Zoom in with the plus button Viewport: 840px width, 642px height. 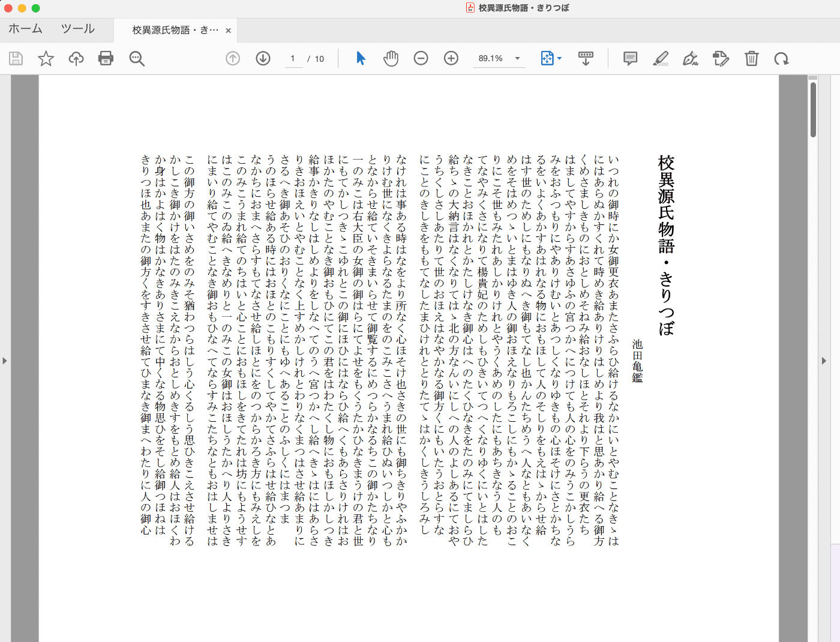coord(451,58)
